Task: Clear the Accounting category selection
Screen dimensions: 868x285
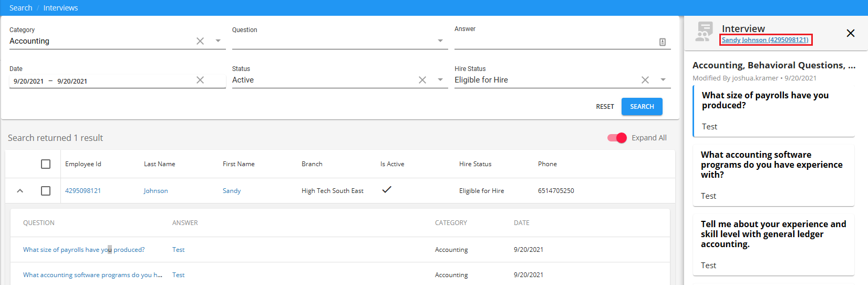Action: coord(200,41)
